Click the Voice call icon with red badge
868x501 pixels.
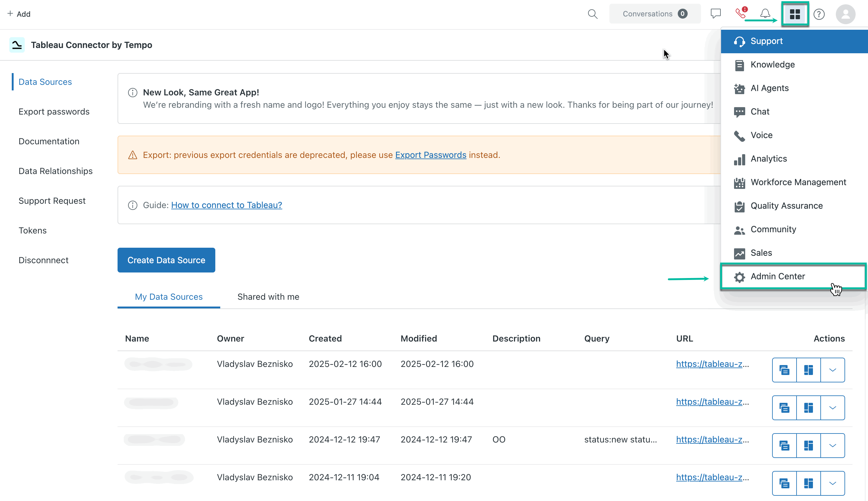coord(740,14)
